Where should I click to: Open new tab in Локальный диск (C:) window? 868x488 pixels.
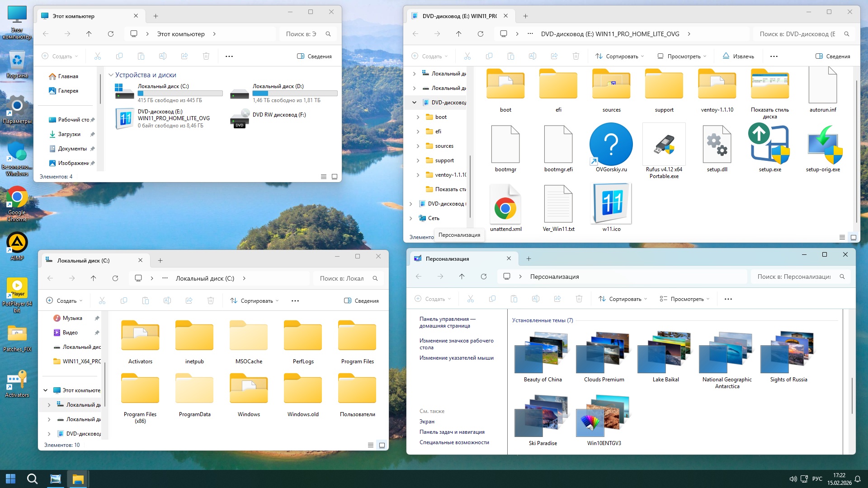(160, 261)
